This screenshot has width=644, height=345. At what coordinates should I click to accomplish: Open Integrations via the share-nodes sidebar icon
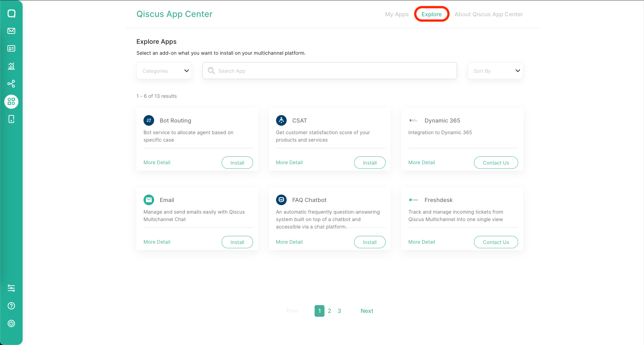click(11, 84)
